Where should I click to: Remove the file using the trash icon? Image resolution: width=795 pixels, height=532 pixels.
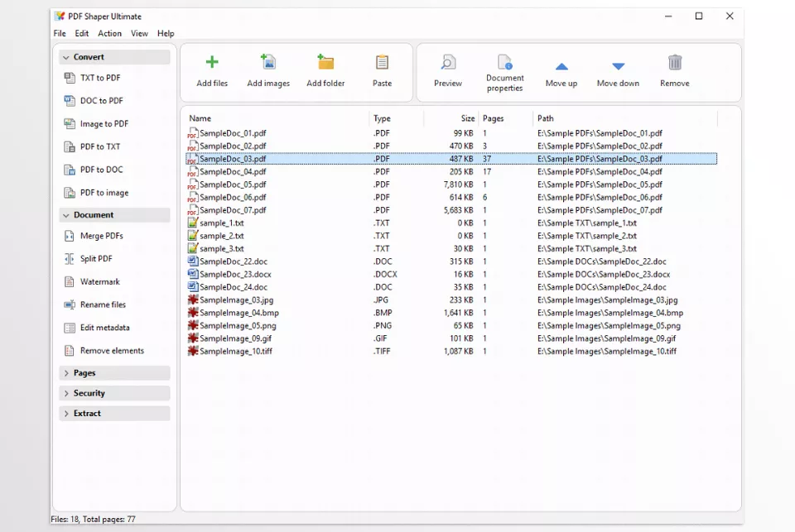(675, 63)
